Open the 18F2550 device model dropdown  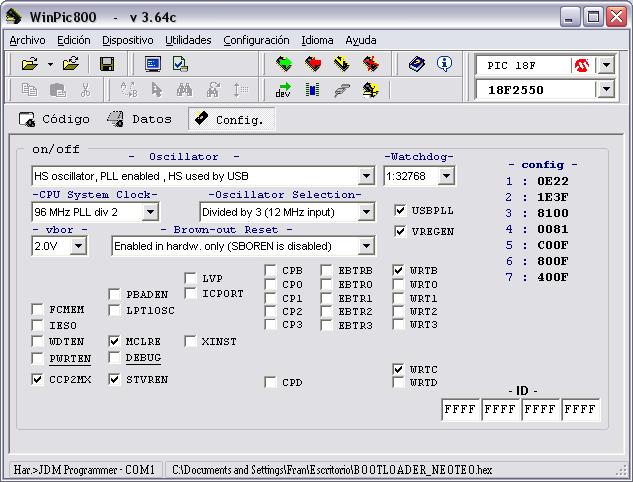[605, 90]
